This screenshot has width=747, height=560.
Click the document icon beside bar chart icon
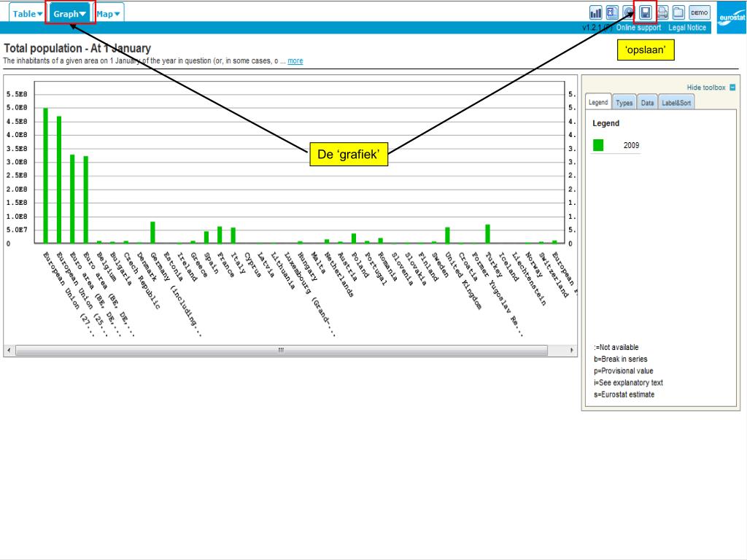pyautogui.click(x=612, y=13)
